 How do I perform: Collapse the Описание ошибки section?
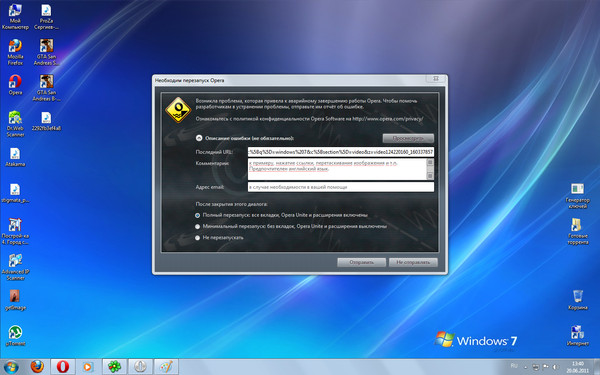[199, 138]
